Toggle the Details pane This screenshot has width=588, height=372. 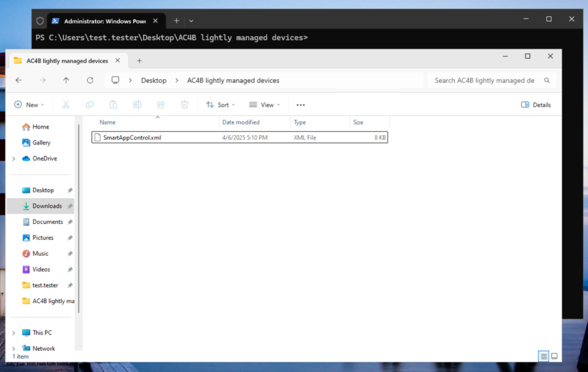[x=536, y=104]
